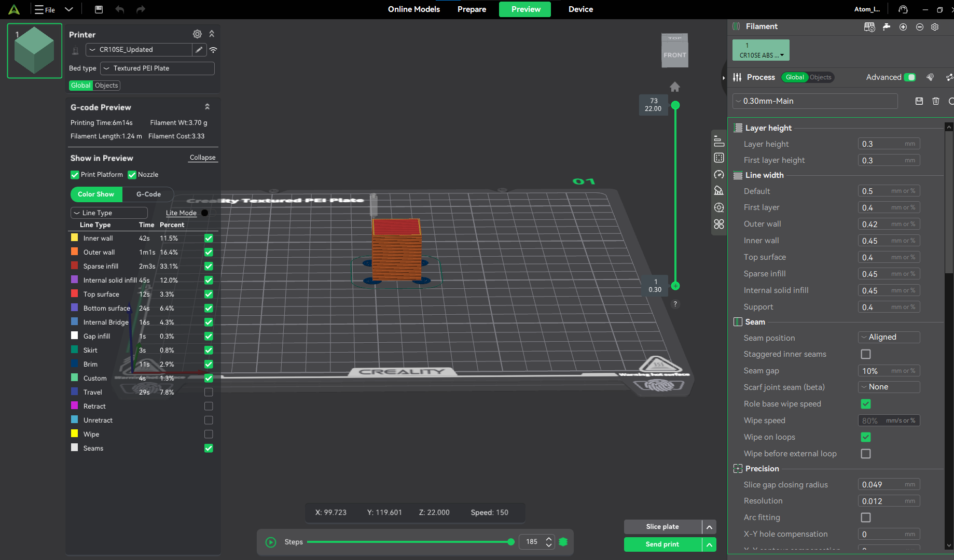
Task: Click the Quality tab icon in process sidebar
Action: (x=719, y=141)
